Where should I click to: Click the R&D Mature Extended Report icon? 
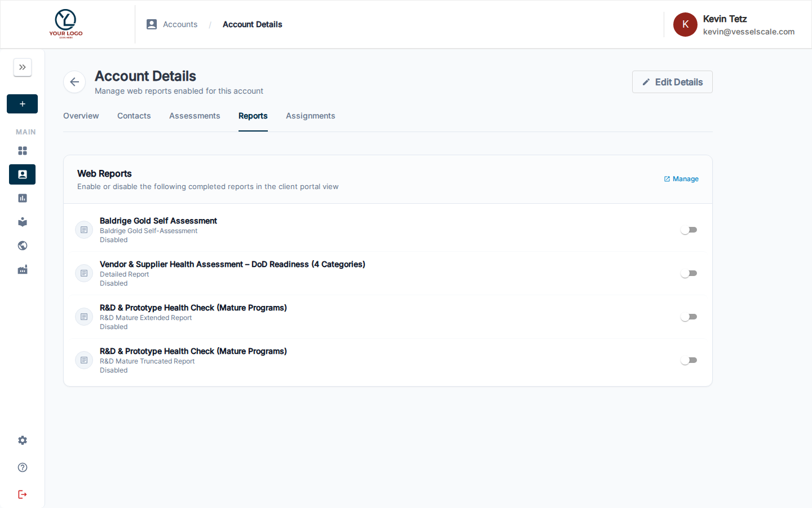84,317
